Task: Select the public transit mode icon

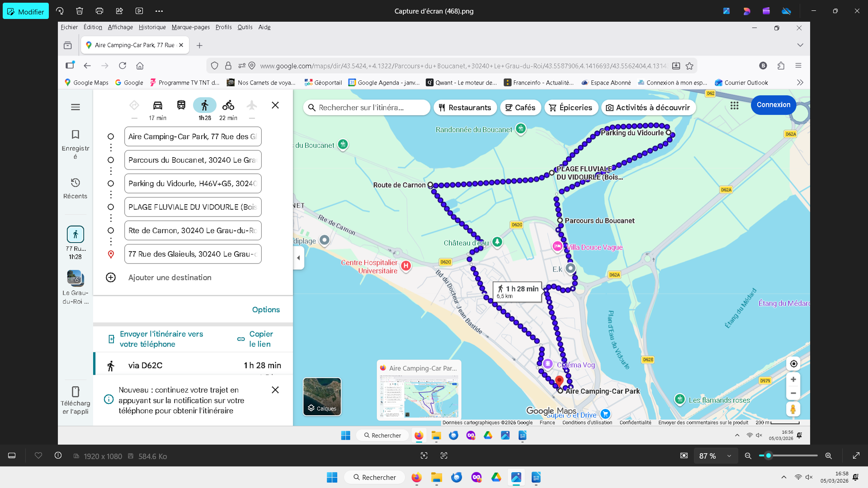Action: point(181,105)
